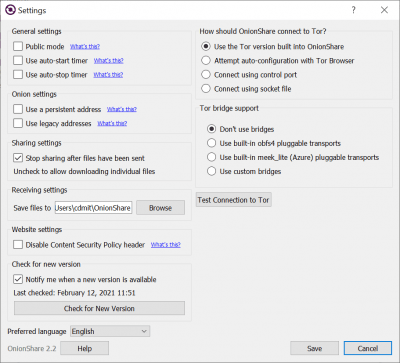Viewport: 400px width, 363px height.
Task: Open What's this link for Public mode
Action: (85, 47)
